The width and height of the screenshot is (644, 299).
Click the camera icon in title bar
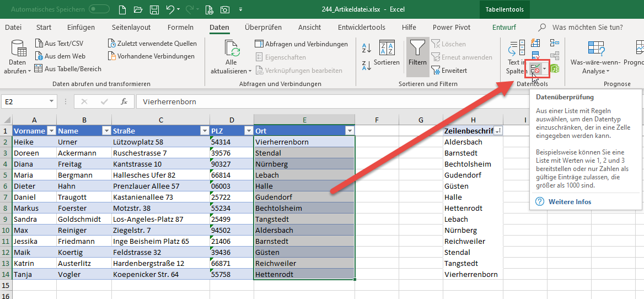pos(224,9)
